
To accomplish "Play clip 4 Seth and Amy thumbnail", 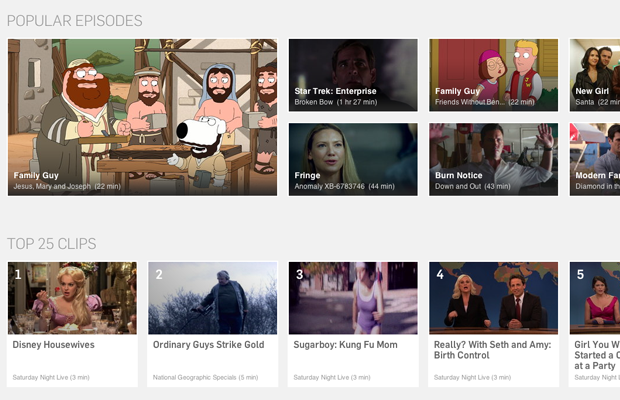I will pyautogui.click(x=493, y=298).
